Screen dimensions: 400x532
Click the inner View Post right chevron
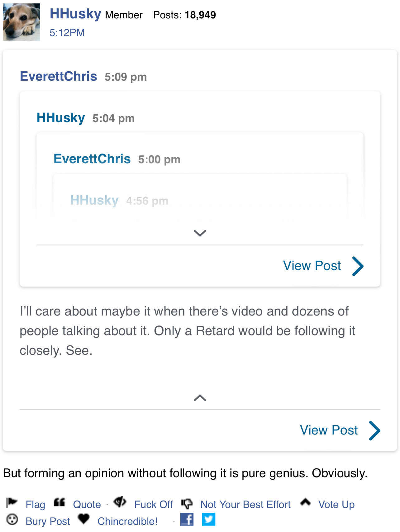358,266
